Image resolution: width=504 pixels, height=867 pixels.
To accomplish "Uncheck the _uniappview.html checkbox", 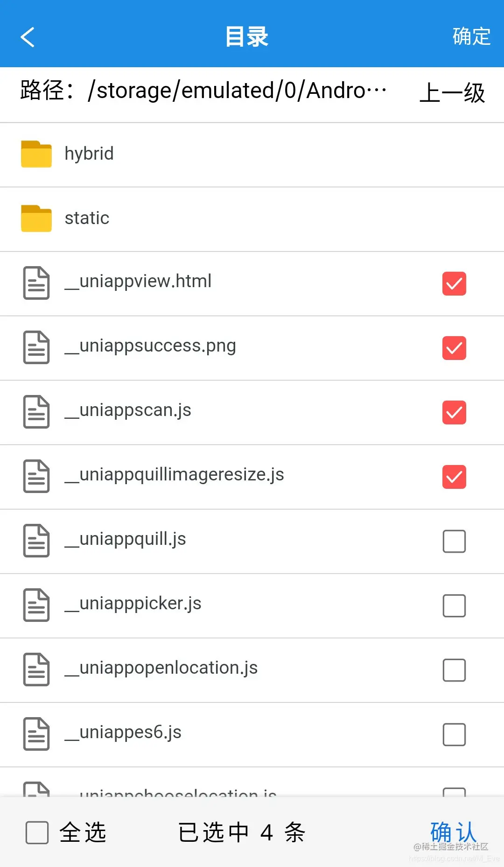I will 454,283.
